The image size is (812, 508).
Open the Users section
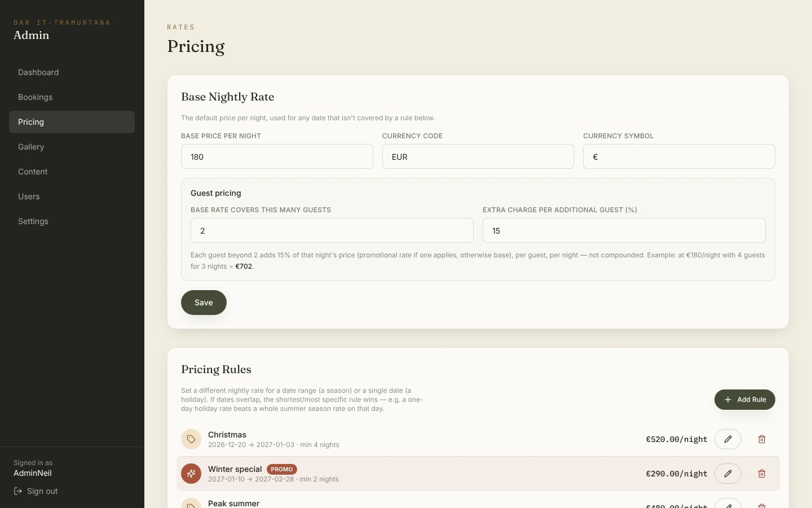tap(72, 196)
